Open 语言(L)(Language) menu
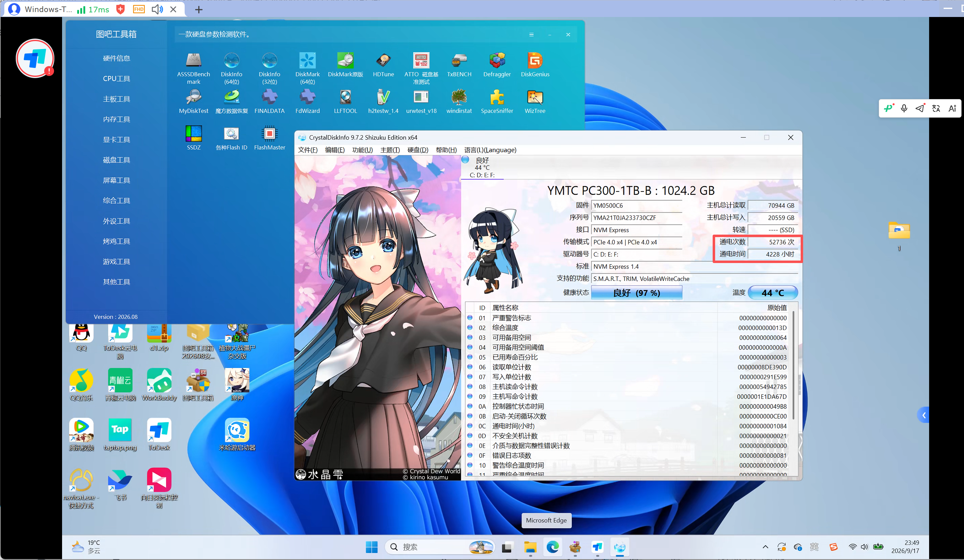The image size is (964, 560). [x=490, y=150]
